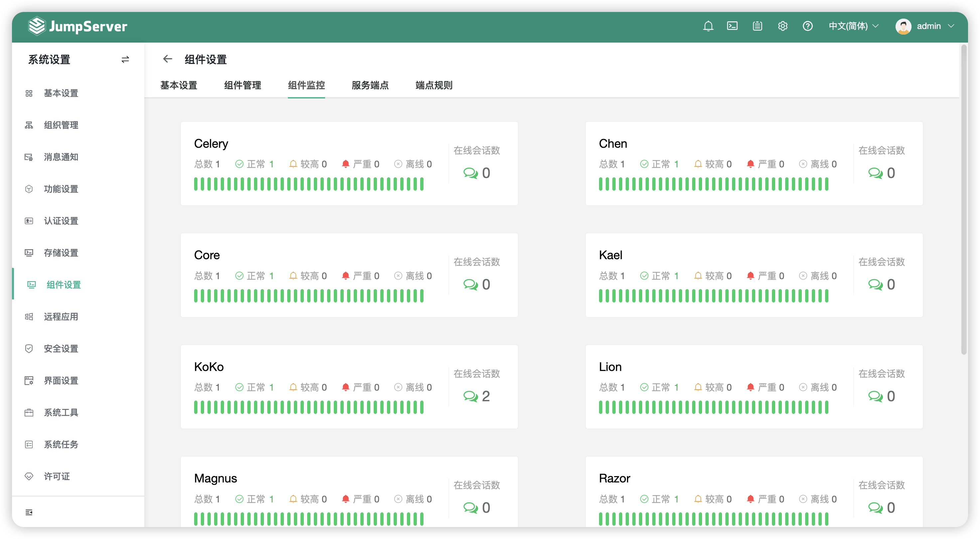Open the help question mark icon
The height and width of the screenshot is (539, 980).
[808, 26]
